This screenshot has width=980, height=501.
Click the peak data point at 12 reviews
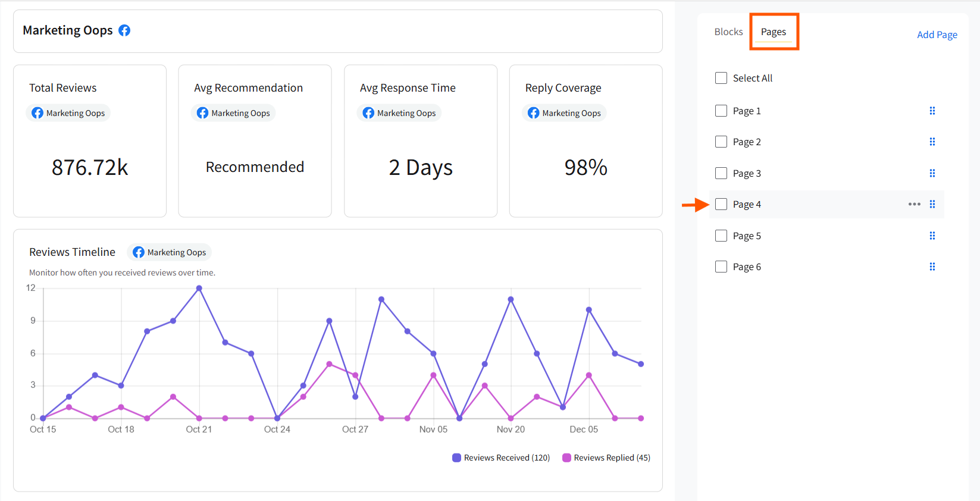pos(199,288)
